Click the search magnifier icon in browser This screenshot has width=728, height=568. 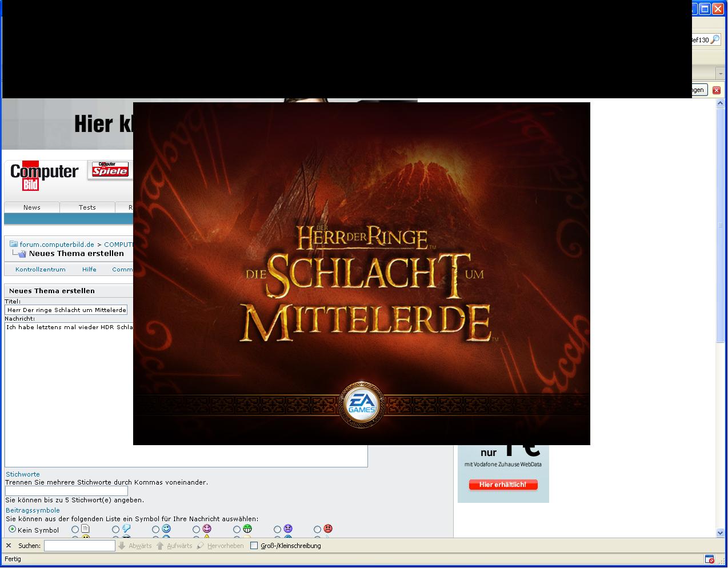[x=715, y=40]
